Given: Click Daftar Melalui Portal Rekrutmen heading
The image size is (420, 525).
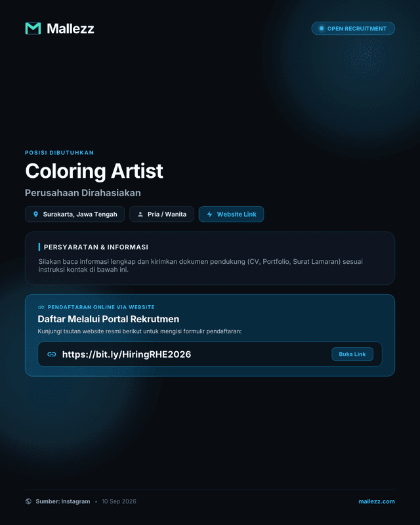Looking at the screenshot, I should [x=108, y=319].
